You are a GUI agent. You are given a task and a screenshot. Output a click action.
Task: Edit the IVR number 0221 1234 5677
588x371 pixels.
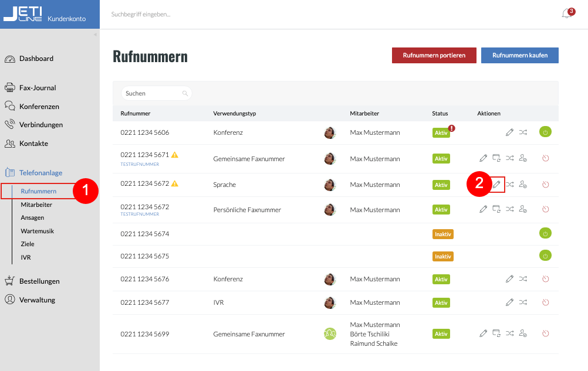[509, 302]
